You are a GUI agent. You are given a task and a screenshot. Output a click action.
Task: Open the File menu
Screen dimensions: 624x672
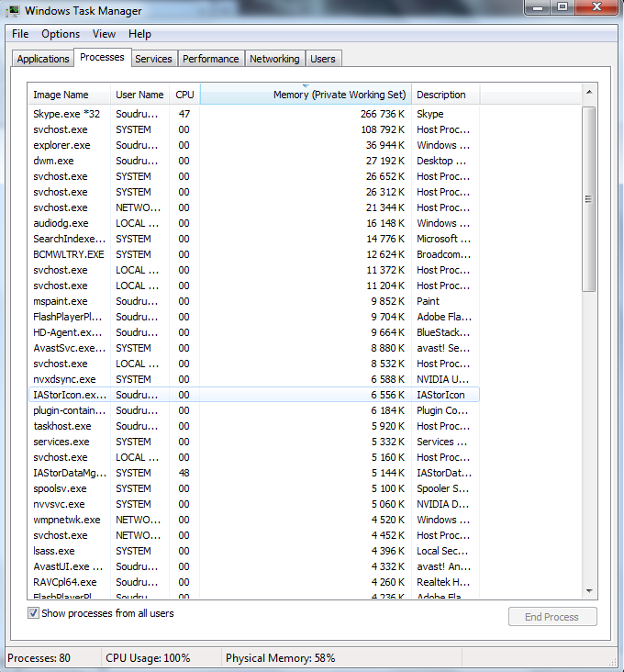coord(20,34)
